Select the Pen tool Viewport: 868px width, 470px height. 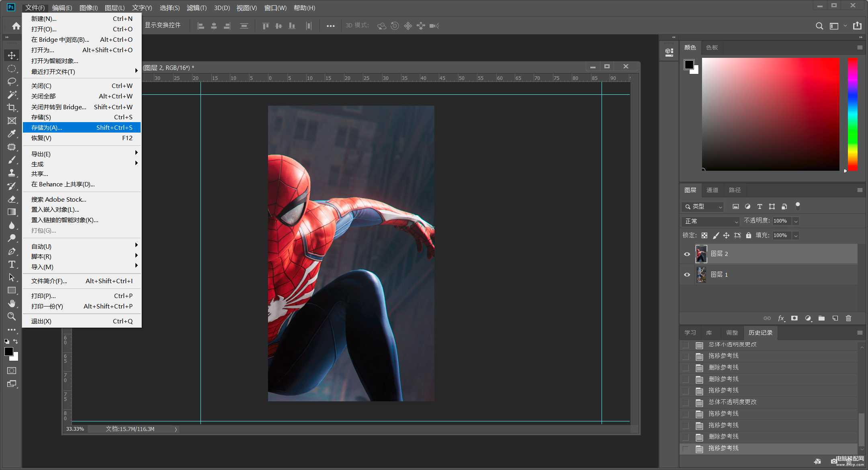click(x=12, y=251)
